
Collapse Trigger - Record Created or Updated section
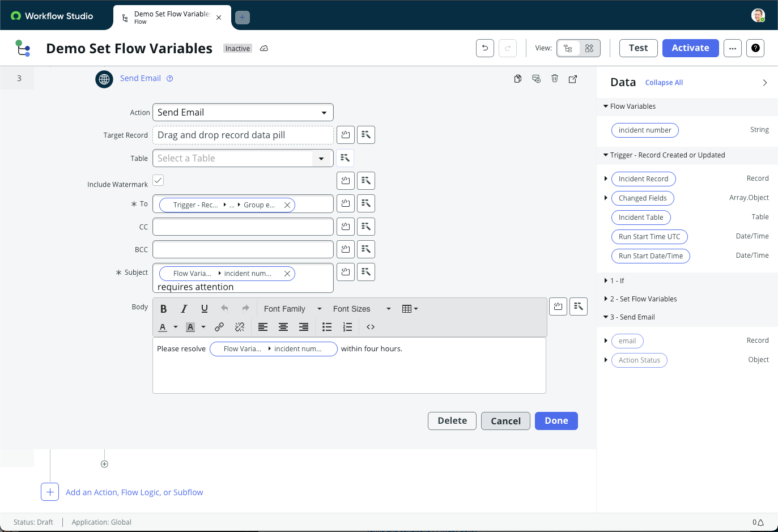[x=606, y=155]
